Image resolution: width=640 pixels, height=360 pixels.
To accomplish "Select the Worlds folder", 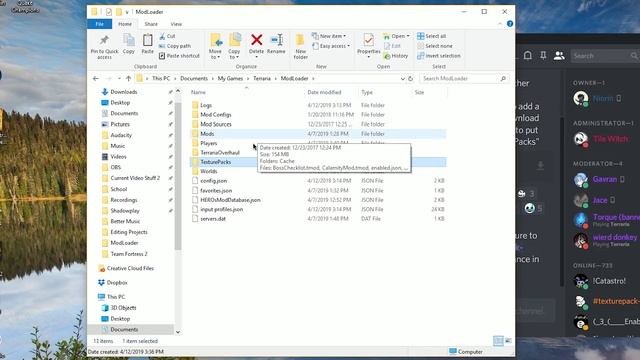I will coord(209,171).
